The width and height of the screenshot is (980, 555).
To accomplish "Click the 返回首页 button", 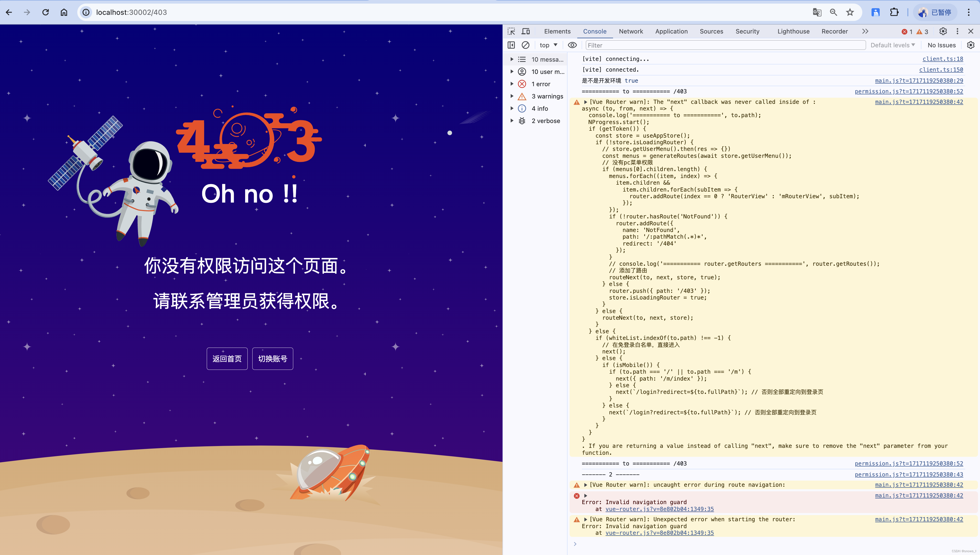I will click(227, 359).
